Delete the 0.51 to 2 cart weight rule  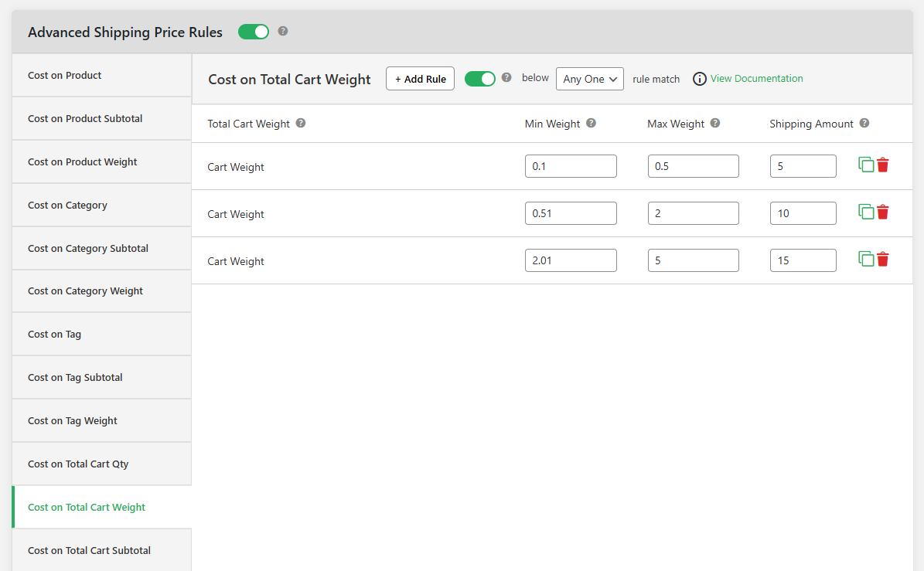[x=883, y=212]
